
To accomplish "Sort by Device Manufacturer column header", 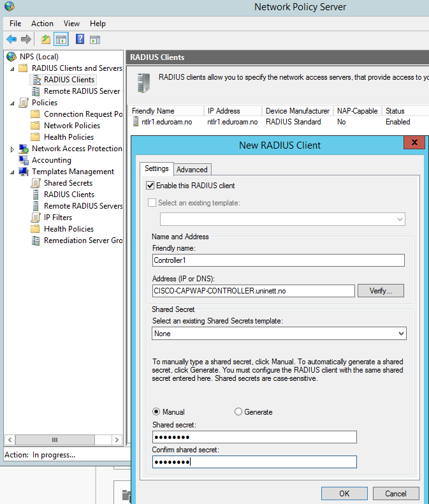I will click(x=298, y=111).
